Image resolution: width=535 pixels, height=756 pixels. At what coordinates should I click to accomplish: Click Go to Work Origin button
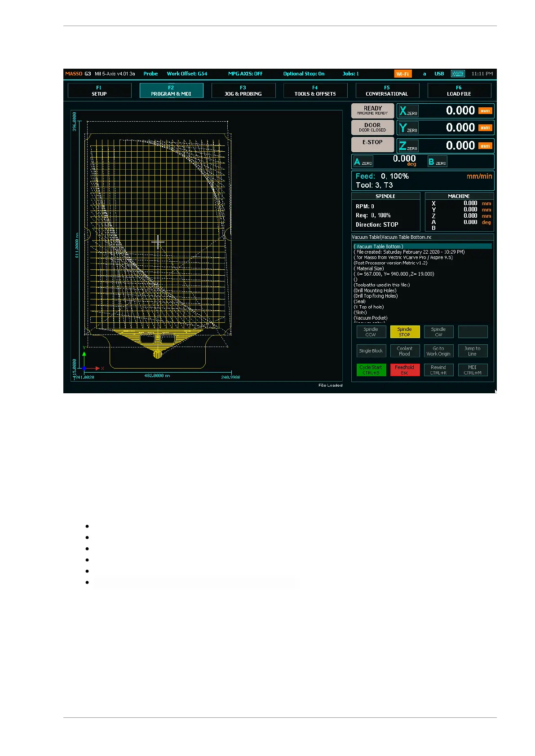point(438,351)
